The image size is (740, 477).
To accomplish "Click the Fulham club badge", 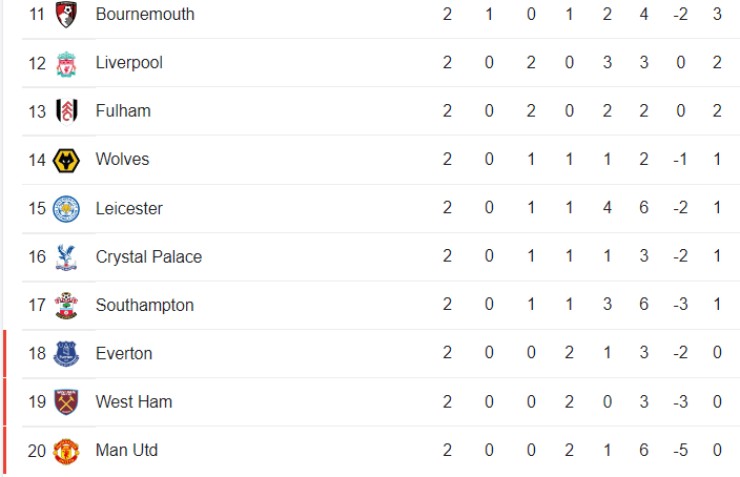I will point(67,112).
